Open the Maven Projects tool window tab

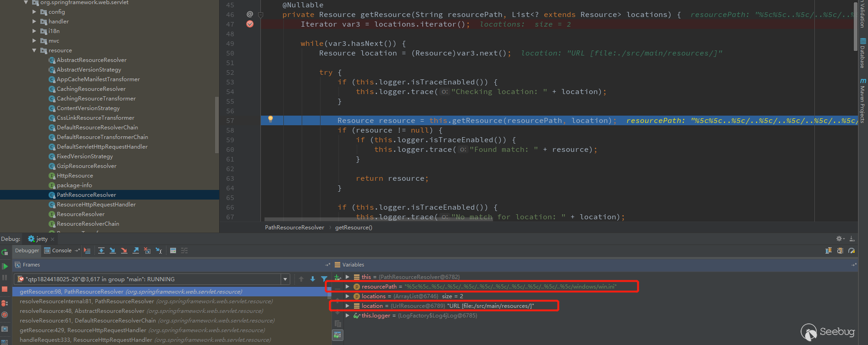tap(862, 100)
